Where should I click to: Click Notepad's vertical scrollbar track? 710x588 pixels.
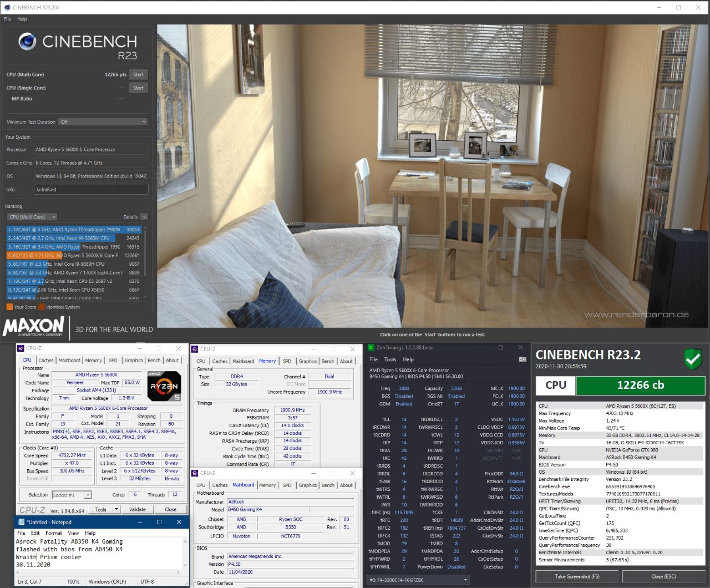coord(185,553)
